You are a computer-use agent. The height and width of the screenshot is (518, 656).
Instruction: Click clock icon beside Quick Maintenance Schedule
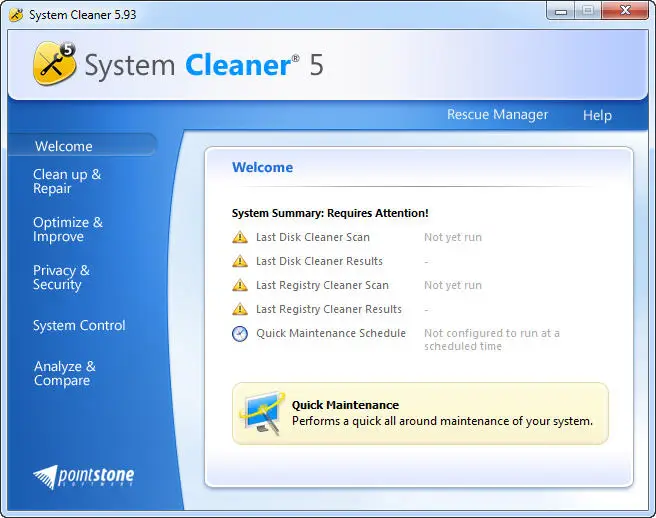(240, 333)
